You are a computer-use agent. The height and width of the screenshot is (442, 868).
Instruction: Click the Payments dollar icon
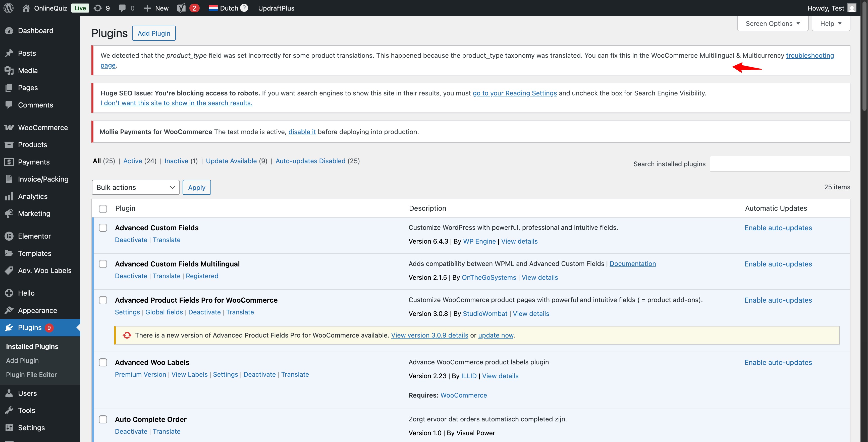[x=9, y=162]
